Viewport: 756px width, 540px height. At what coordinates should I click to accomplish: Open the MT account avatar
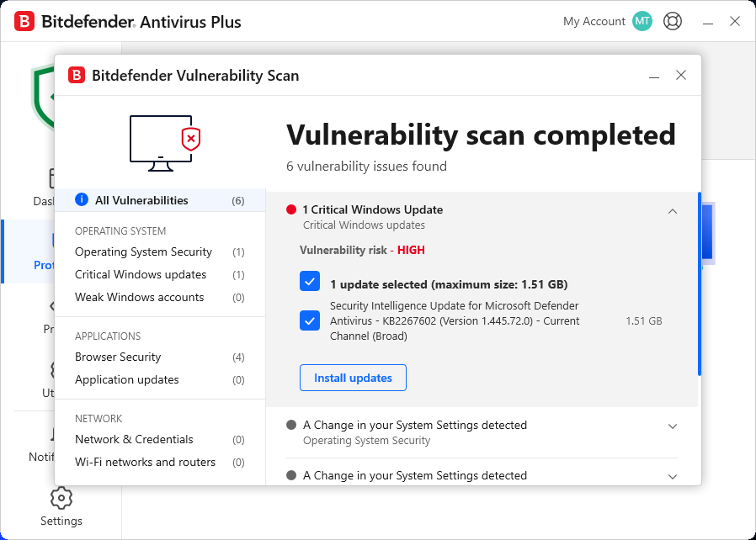tap(642, 21)
